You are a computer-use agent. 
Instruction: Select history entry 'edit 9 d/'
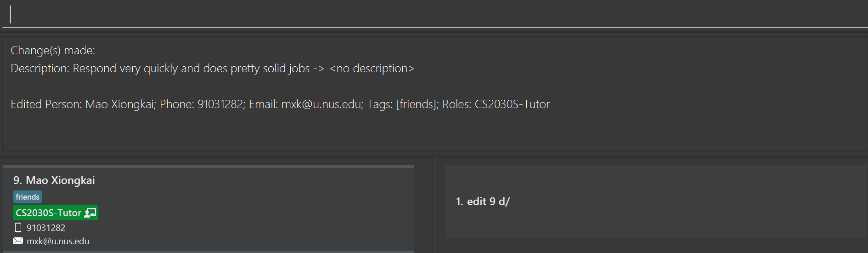[483, 201]
